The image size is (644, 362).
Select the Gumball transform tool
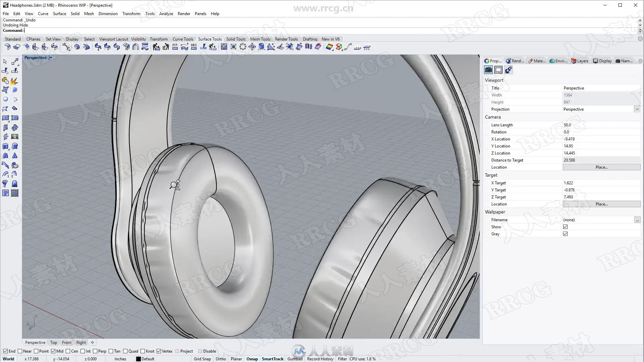[x=294, y=358]
